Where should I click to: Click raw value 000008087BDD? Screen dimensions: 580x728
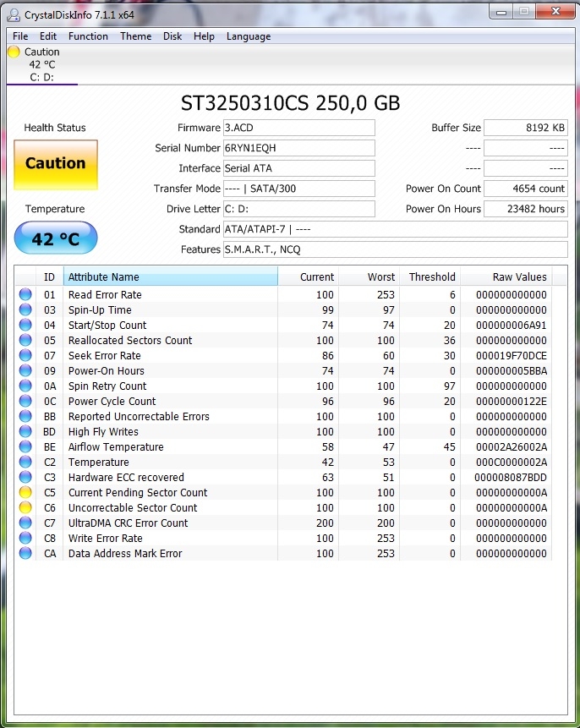pyautogui.click(x=511, y=477)
